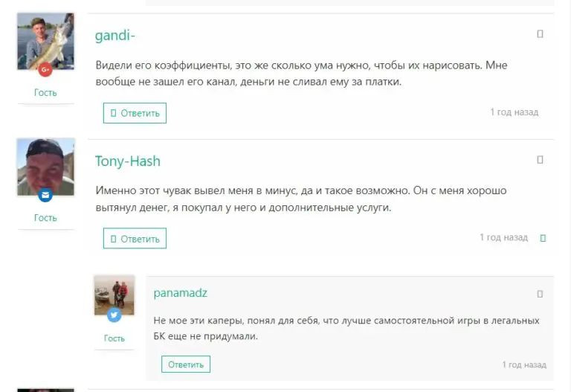Hit Ответить under panamadz reply
This screenshot has height=392, width=571.
[x=186, y=364]
